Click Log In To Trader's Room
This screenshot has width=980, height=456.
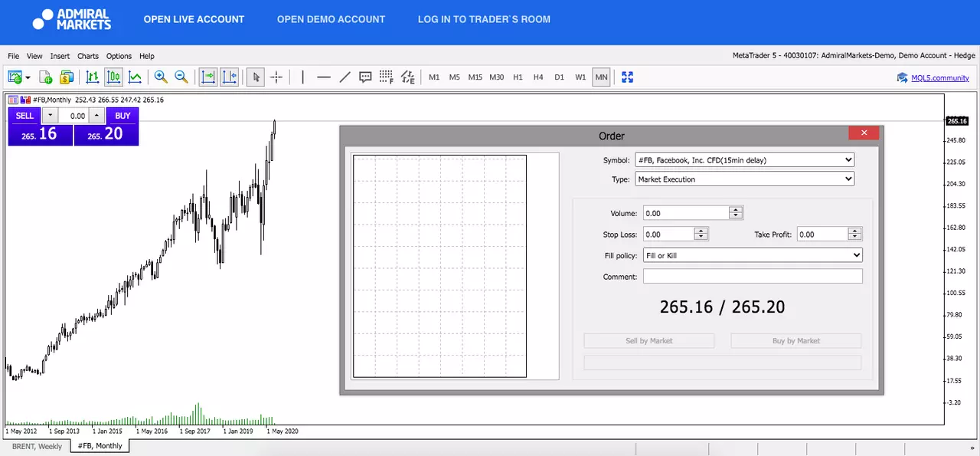(484, 19)
